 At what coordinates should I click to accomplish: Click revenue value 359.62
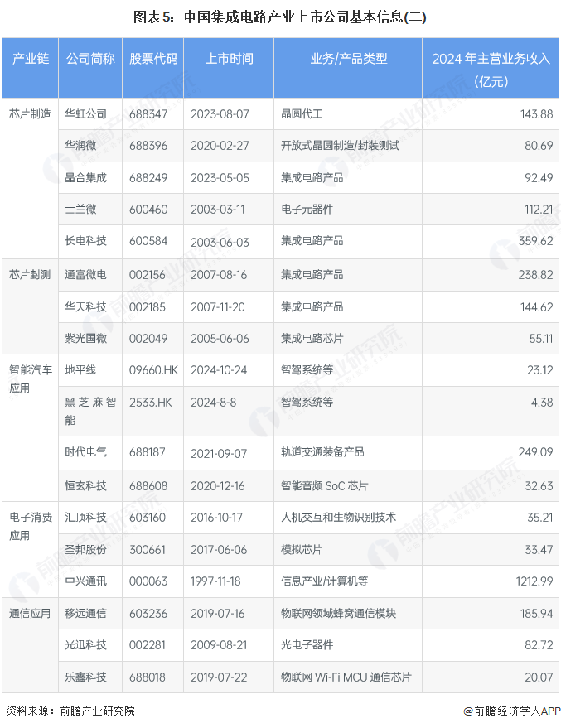pos(536,241)
